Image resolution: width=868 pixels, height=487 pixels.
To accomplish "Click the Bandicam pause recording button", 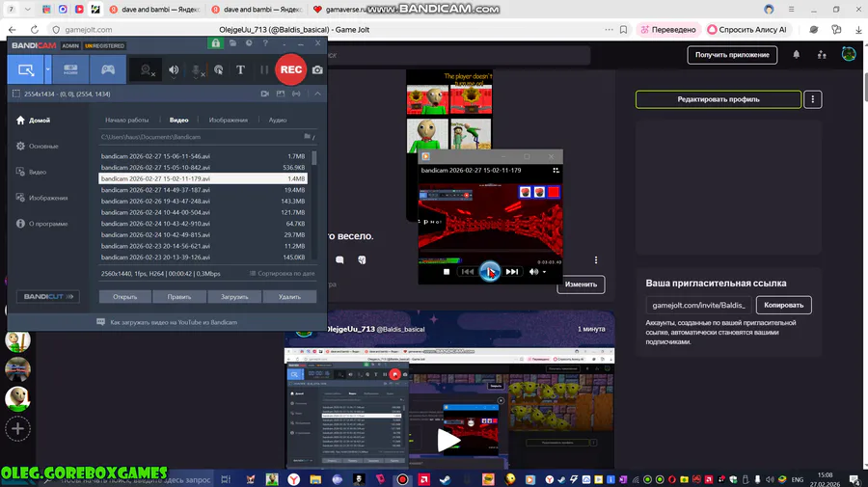I will pos(264,69).
